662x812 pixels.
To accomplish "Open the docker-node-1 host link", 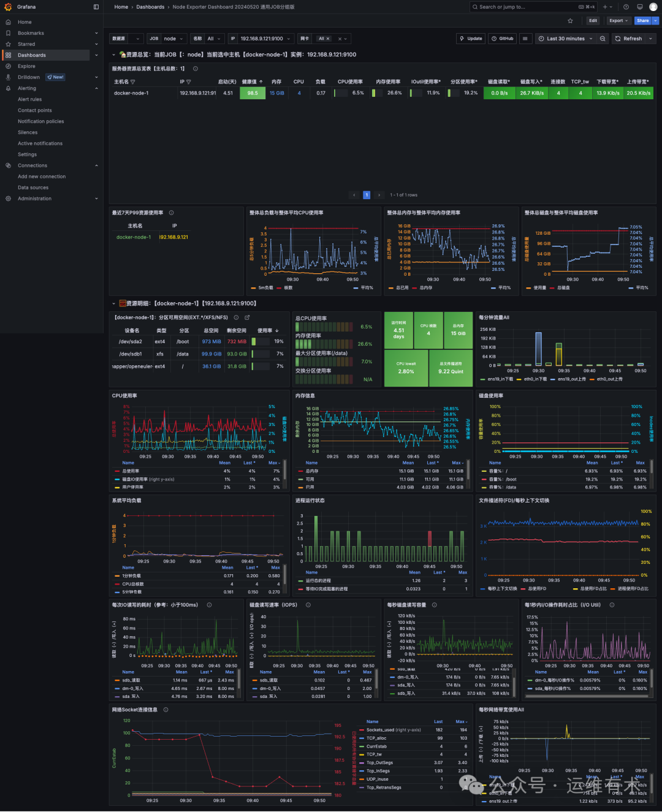I will 133,237.
